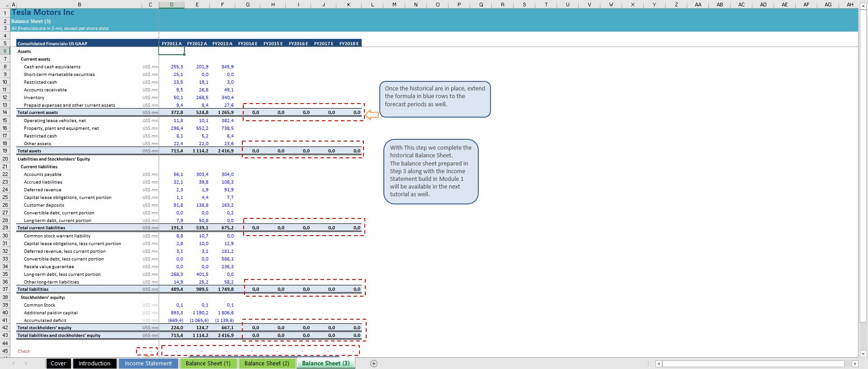Click the 'With This step we complete' callout
The width and height of the screenshot is (868, 369).
pyautogui.click(x=431, y=171)
